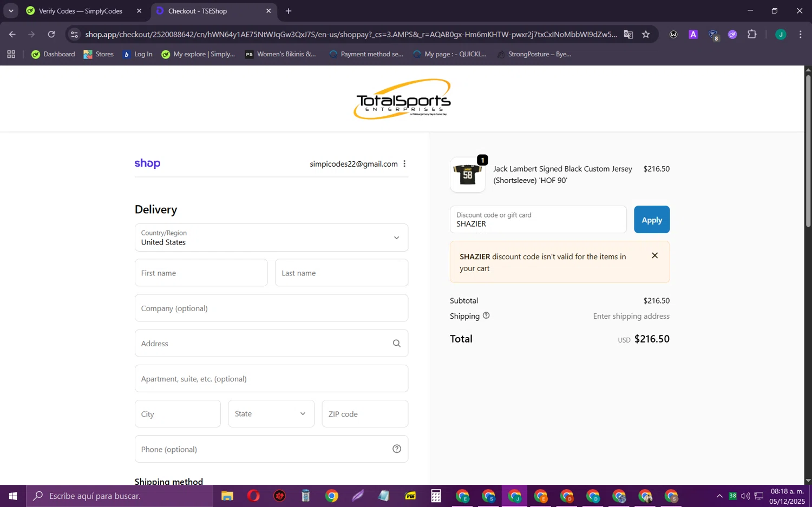Viewport: 812px width, 507px height.
Task: Apply the SHAZIER discount code
Action: click(x=652, y=220)
